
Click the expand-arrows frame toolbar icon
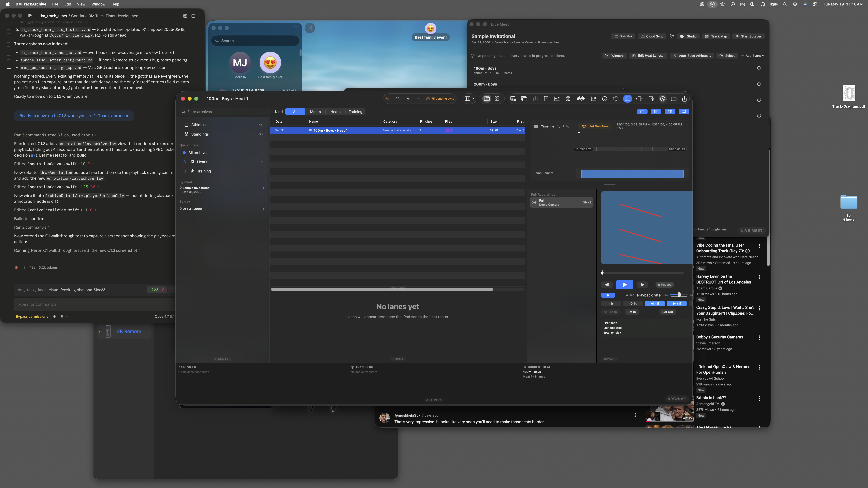[x=616, y=99]
